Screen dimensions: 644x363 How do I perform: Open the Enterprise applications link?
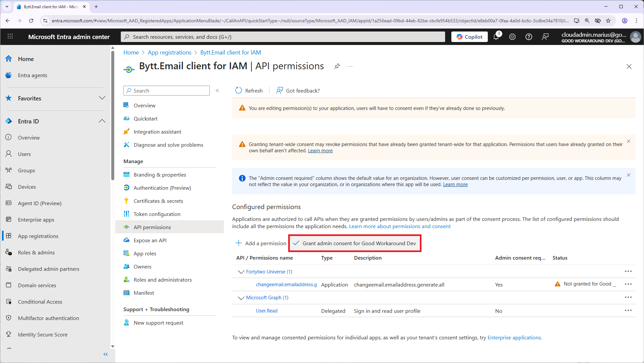pos(514,337)
